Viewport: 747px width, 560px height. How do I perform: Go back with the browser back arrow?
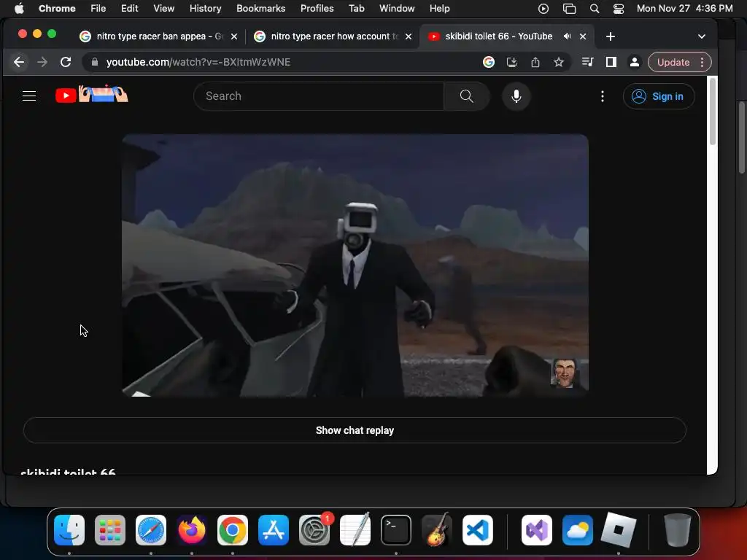click(x=18, y=62)
